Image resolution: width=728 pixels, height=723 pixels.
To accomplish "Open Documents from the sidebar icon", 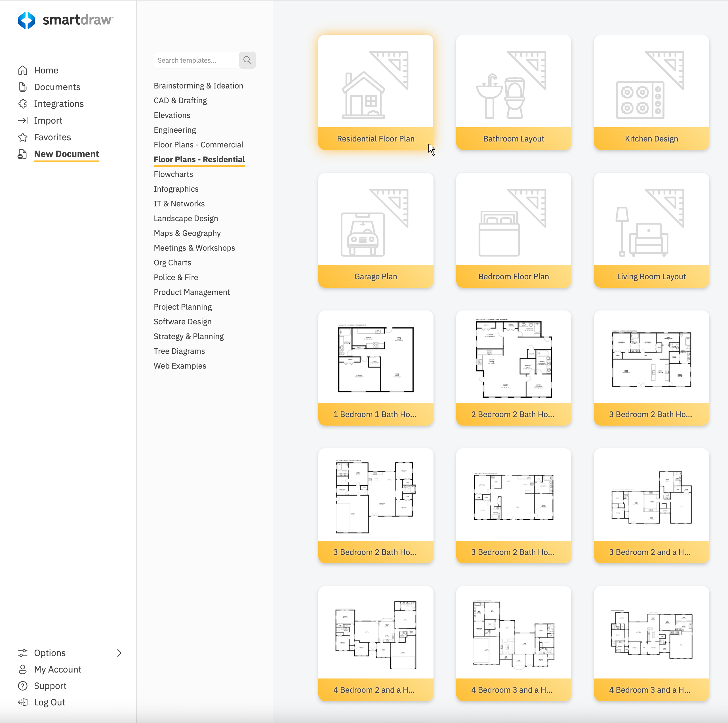I will pyautogui.click(x=23, y=86).
